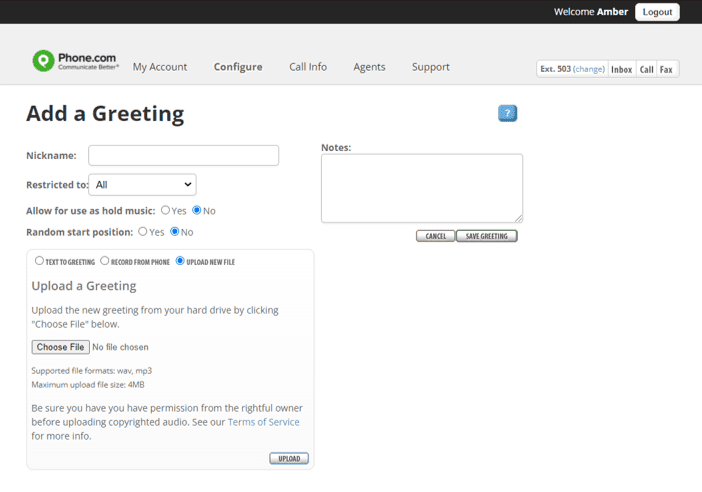Open the Terms of Service link
This screenshot has height=492, width=702.
[x=263, y=422]
